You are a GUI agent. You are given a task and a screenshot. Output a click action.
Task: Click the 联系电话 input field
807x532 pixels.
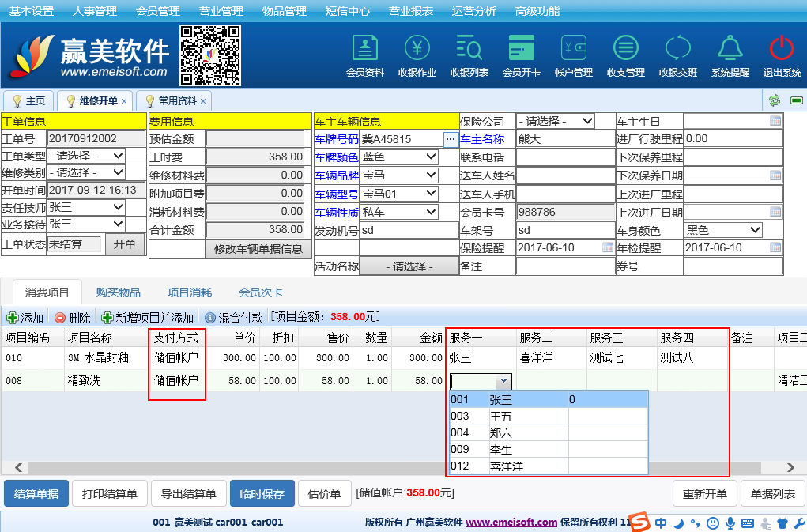tap(565, 157)
